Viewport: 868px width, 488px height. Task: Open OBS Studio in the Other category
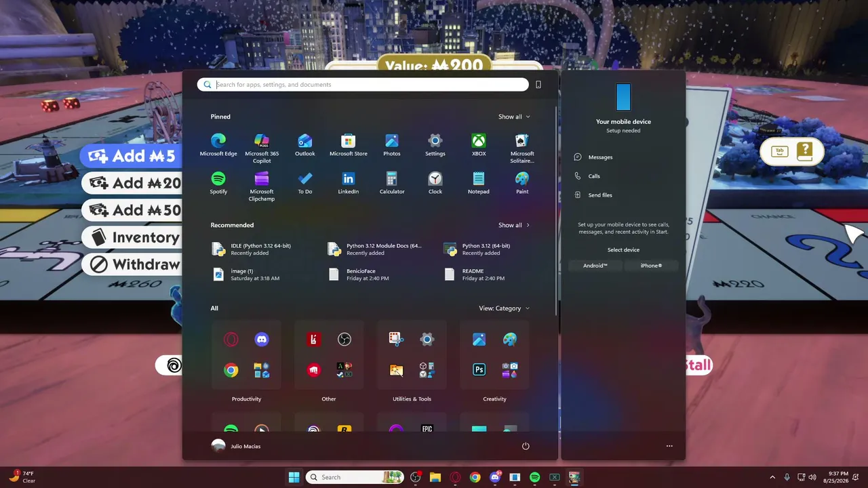click(x=344, y=340)
